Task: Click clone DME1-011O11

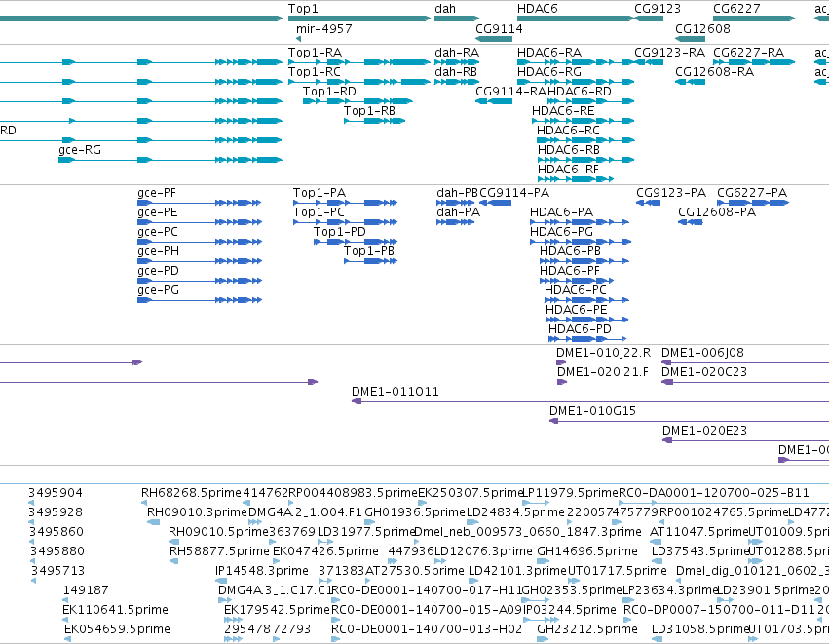Action: point(590,401)
